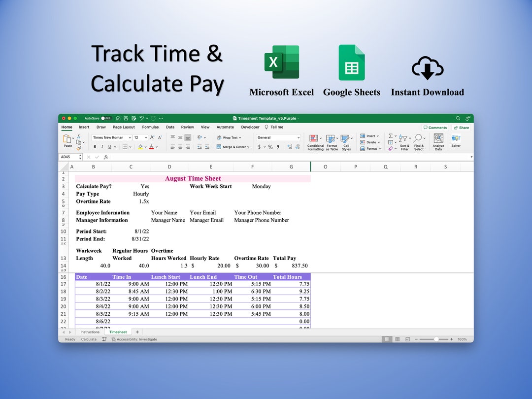Open the font size dropdown
The height and width of the screenshot is (399, 532).
[x=146, y=137]
